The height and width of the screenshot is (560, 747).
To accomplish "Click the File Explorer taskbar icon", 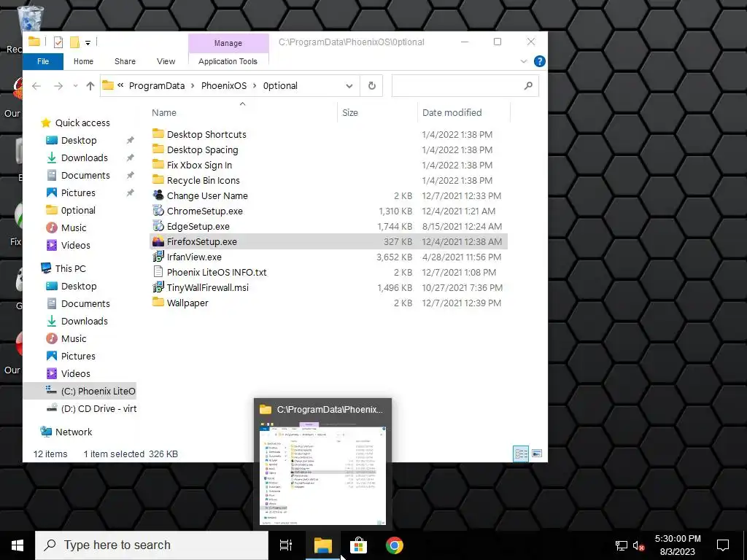I will click(x=322, y=545).
